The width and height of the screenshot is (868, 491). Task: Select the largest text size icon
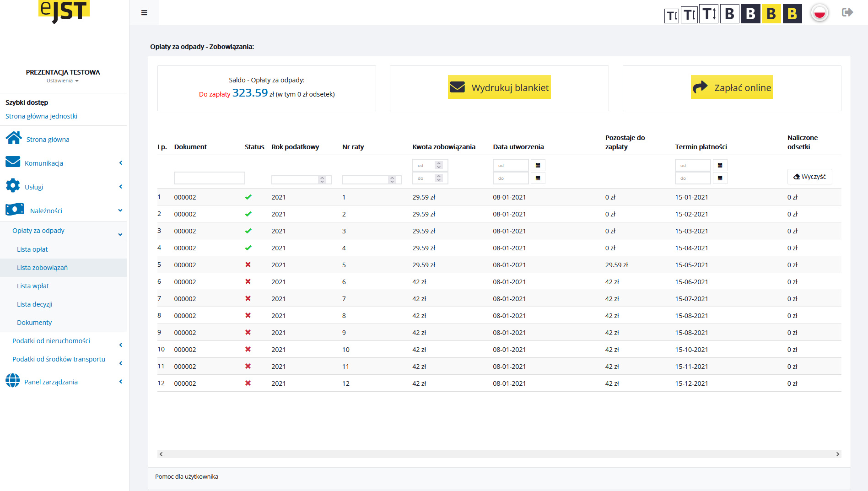point(709,14)
